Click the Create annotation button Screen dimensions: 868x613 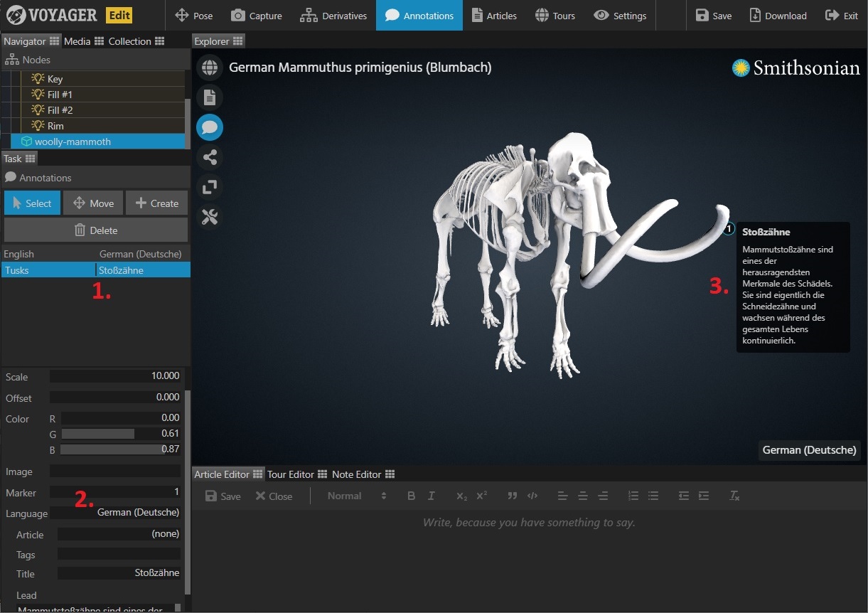[x=157, y=203]
